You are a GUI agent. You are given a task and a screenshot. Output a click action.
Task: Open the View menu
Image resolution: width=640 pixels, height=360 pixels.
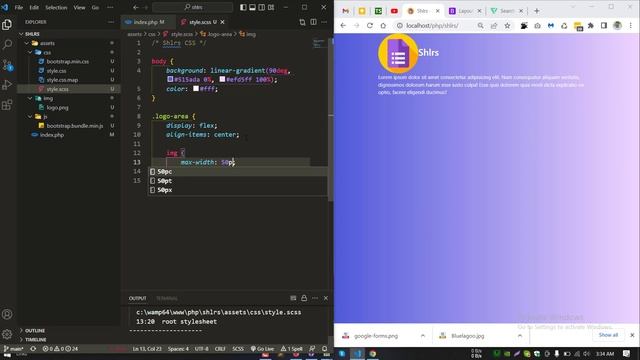[79, 7]
